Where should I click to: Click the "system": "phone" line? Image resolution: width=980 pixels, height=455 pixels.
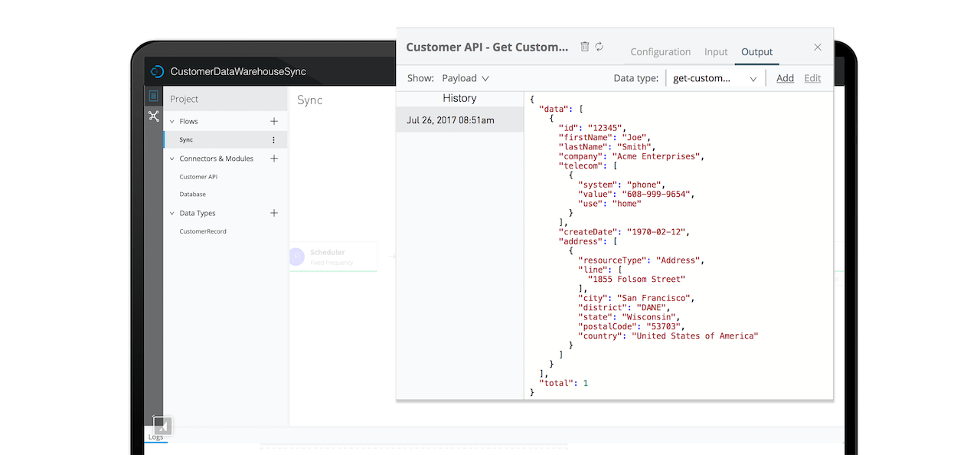(623, 185)
